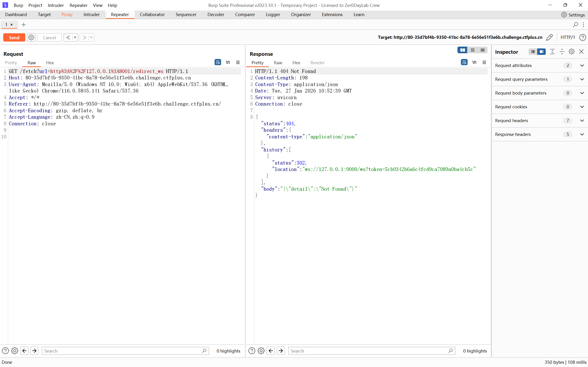The width and height of the screenshot is (588, 367).
Task: Go forward to next request in history
Action: (84, 37)
